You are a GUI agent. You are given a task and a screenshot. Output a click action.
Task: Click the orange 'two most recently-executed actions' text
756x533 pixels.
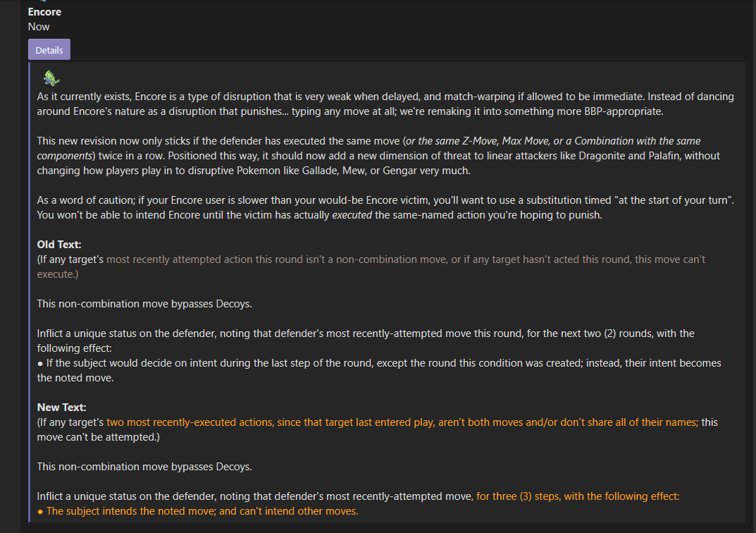(190, 422)
